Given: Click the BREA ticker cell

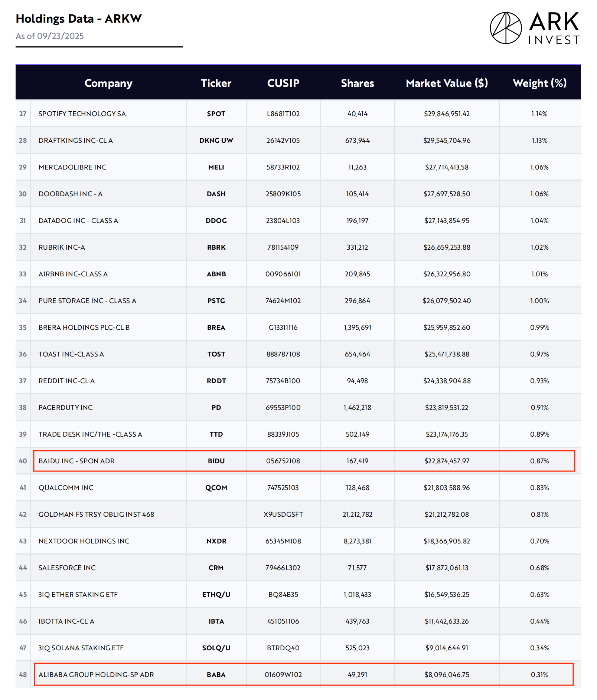Looking at the screenshot, I should click(216, 328).
